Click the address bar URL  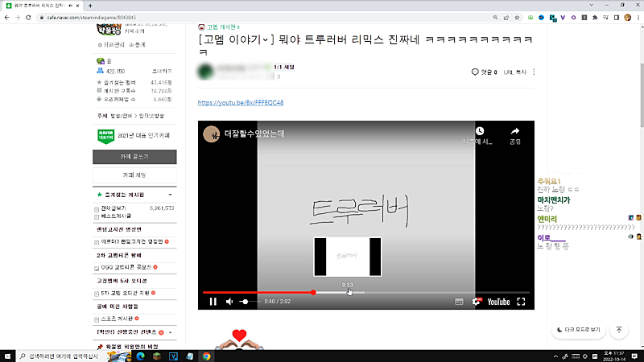(x=91, y=18)
